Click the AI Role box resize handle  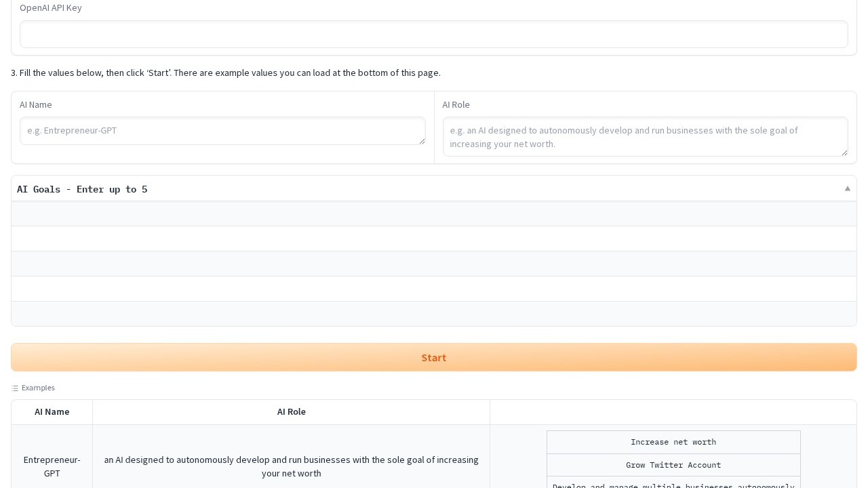click(844, 152)
